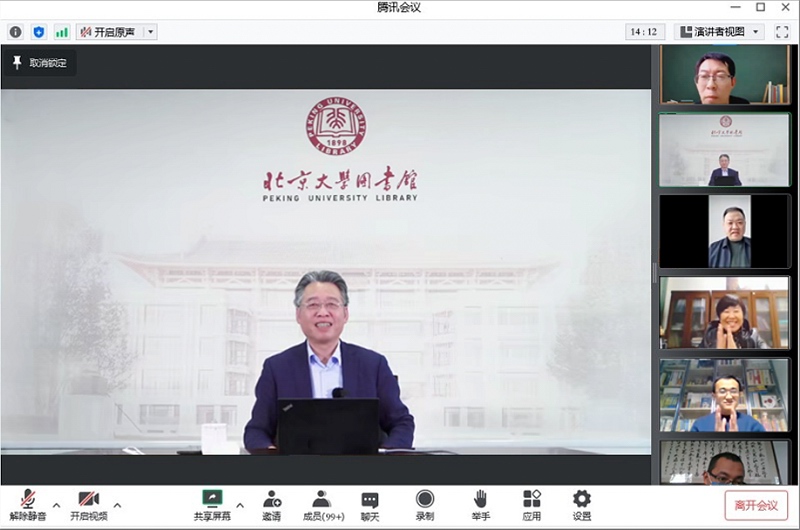Open the 邀请 invite icon

click(x=271, y=505)
